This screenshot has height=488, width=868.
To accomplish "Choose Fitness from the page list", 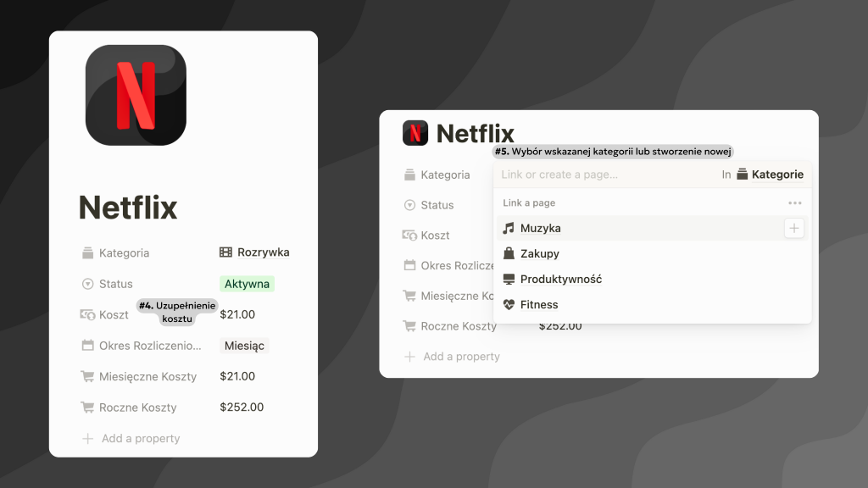I will click(539, 305).
